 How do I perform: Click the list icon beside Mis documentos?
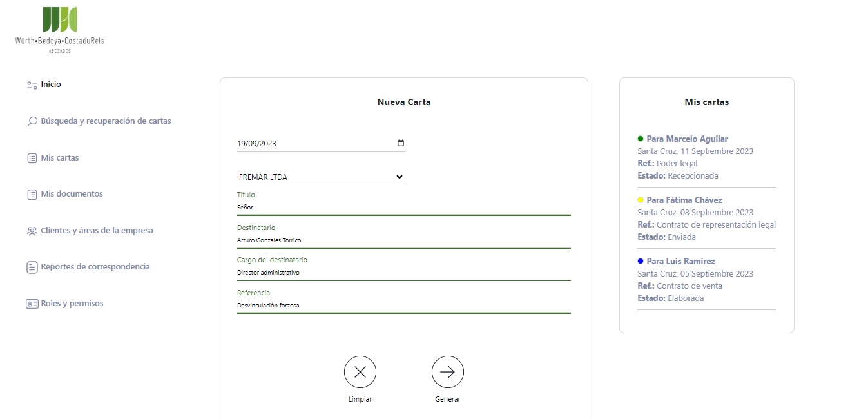(32, 194)
